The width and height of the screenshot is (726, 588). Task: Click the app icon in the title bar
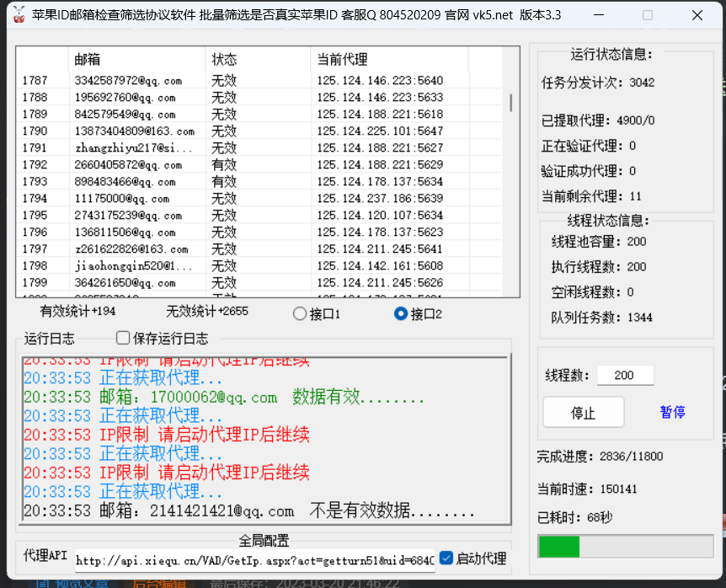coord(16,15)
